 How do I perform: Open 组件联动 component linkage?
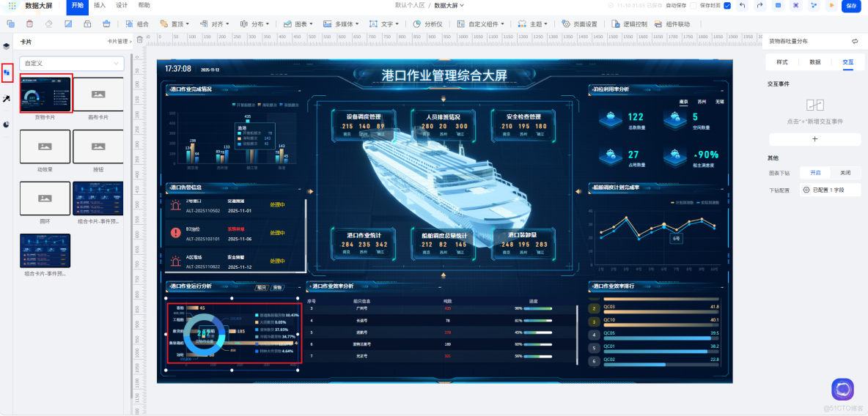coord(672,23)
